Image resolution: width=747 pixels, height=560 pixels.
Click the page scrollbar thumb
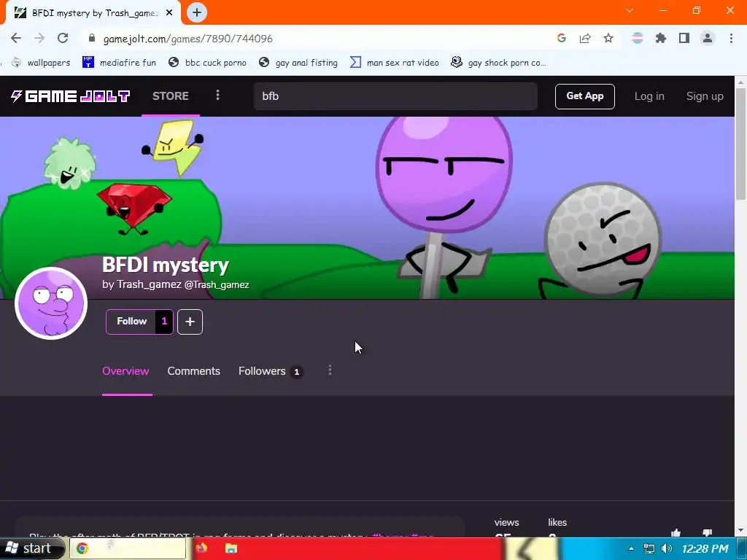(741, 143)
